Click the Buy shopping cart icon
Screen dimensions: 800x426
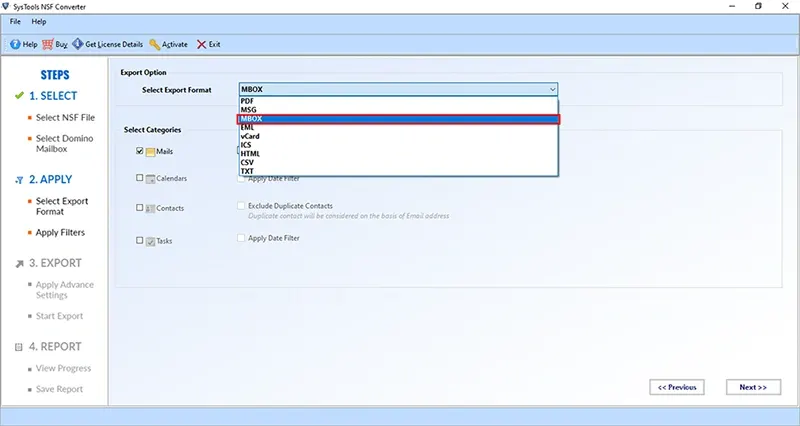[47, 44]
